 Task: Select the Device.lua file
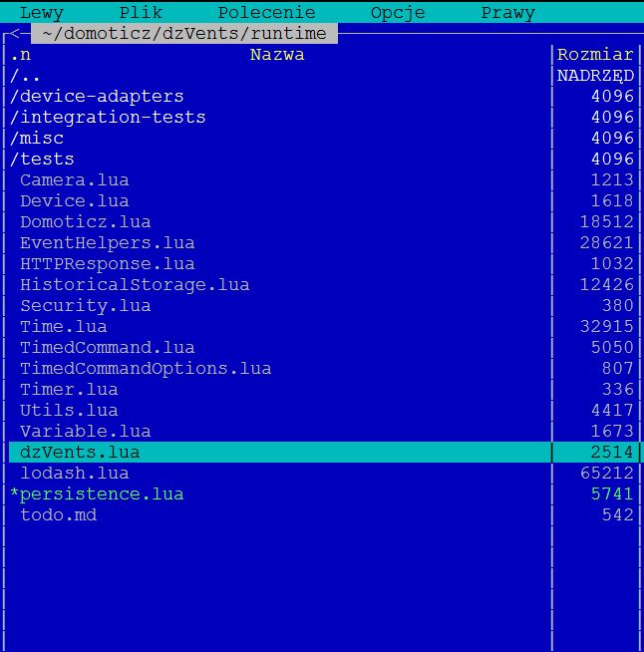(x=75, y=201)
